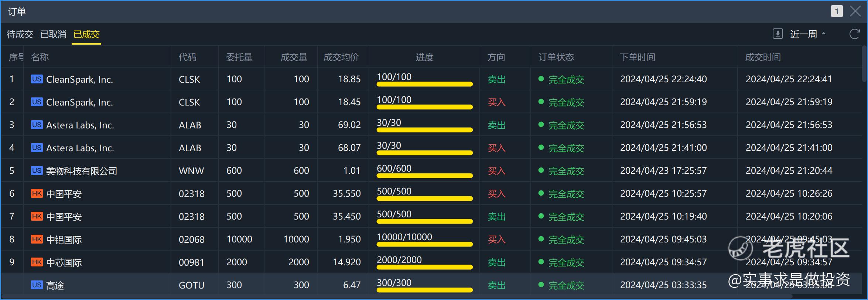
Task: Click the 成交时间 column header
Action: 763,57
